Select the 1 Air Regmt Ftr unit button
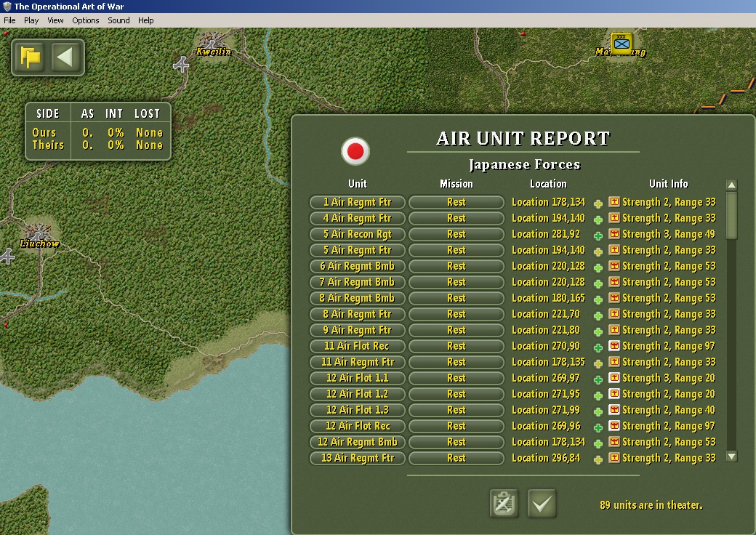 click(x=357, y=202)
